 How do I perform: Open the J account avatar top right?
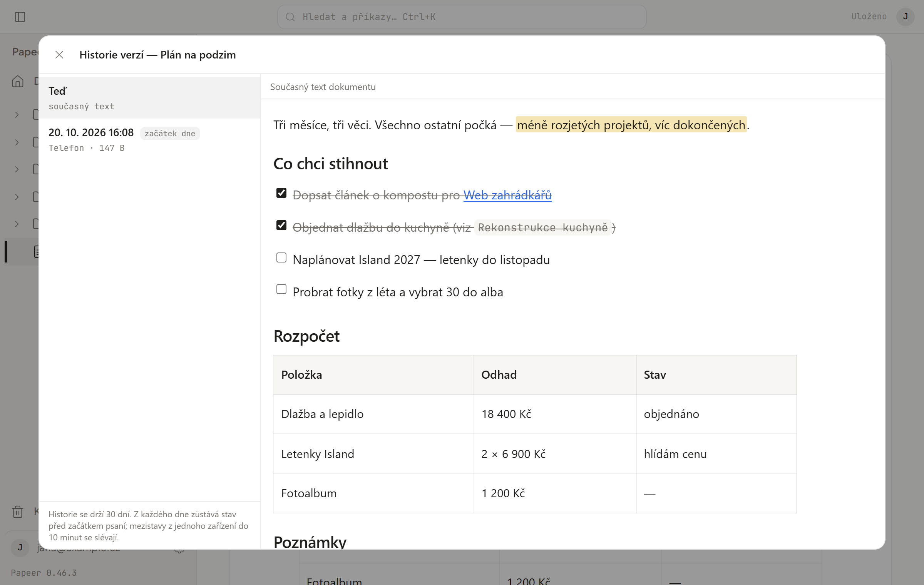coord(906,17)
